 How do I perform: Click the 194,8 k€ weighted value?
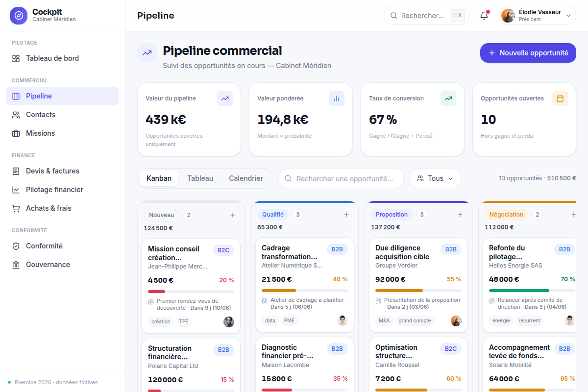point(283,120)
